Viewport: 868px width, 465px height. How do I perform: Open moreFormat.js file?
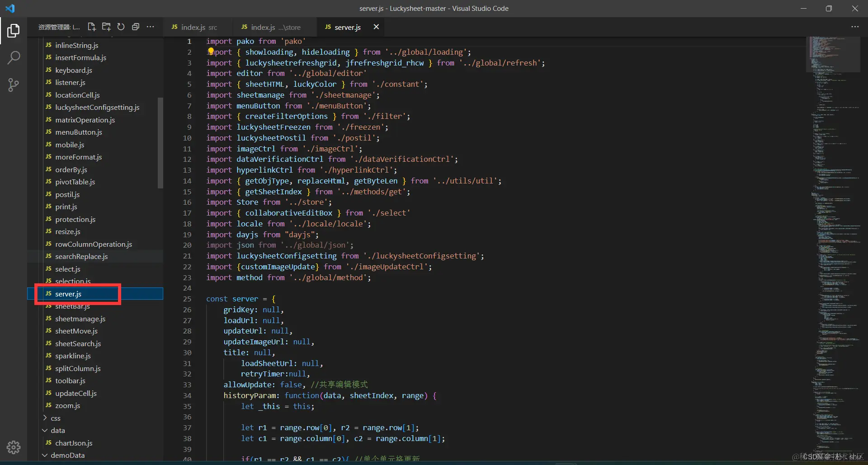(x=78, y=157)
